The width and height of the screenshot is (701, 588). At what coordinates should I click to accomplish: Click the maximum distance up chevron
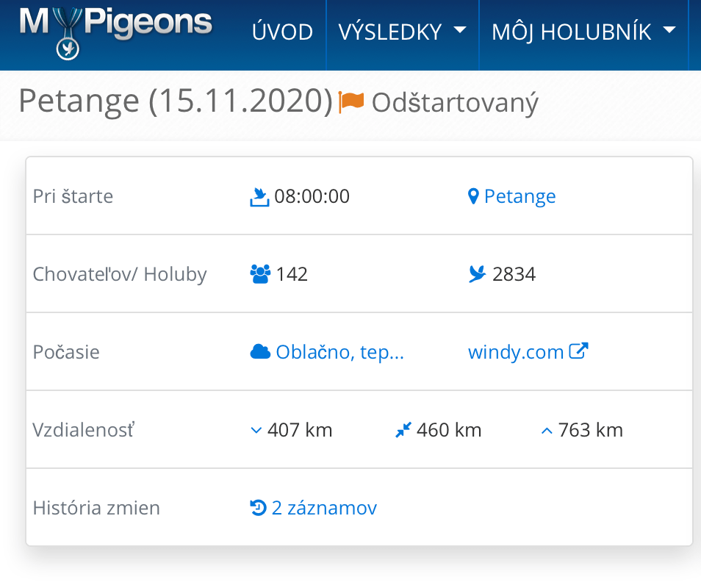coord(547,431)
